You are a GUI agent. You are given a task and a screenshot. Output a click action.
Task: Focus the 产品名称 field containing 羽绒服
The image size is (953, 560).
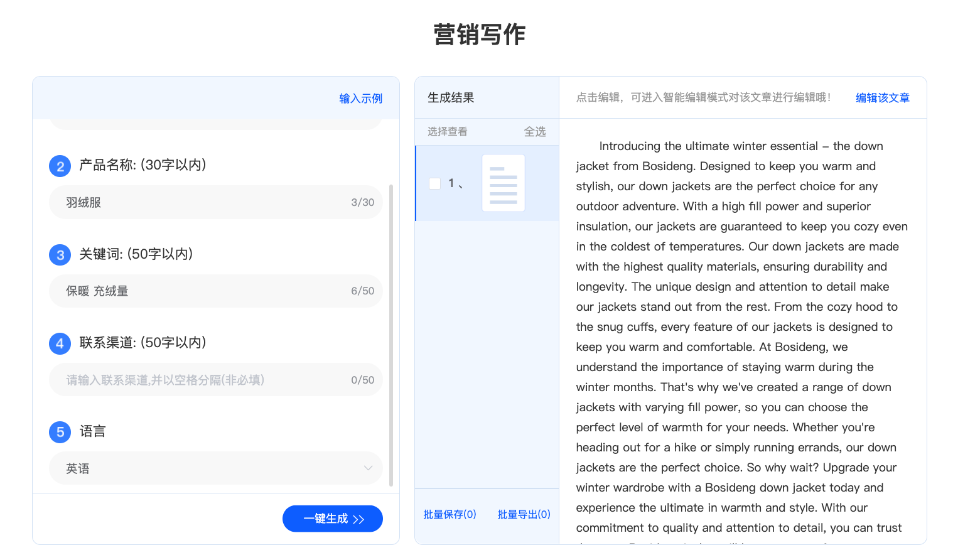[216, 202]
